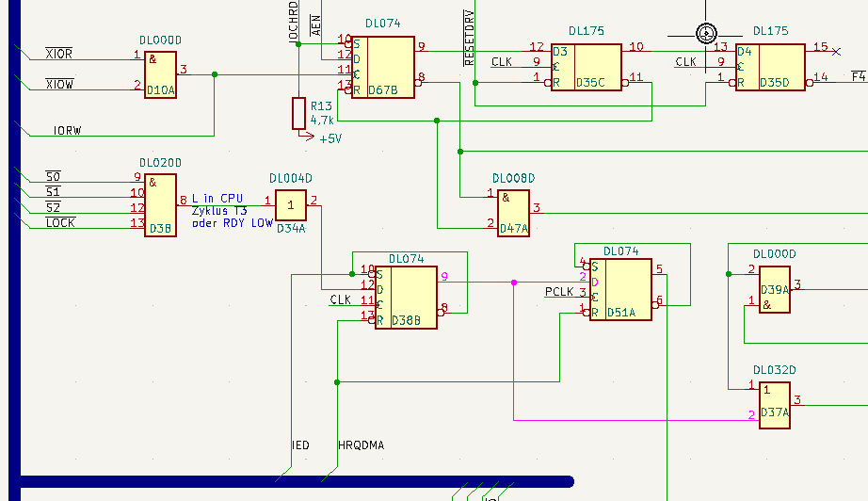Click the S2 net label
868x501 pixels.
tap(53, 207)
